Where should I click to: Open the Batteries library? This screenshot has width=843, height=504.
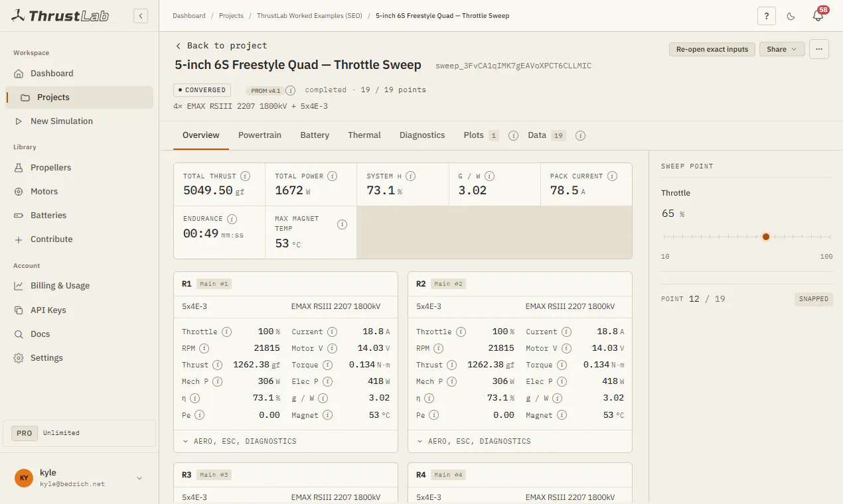point(80,216)
